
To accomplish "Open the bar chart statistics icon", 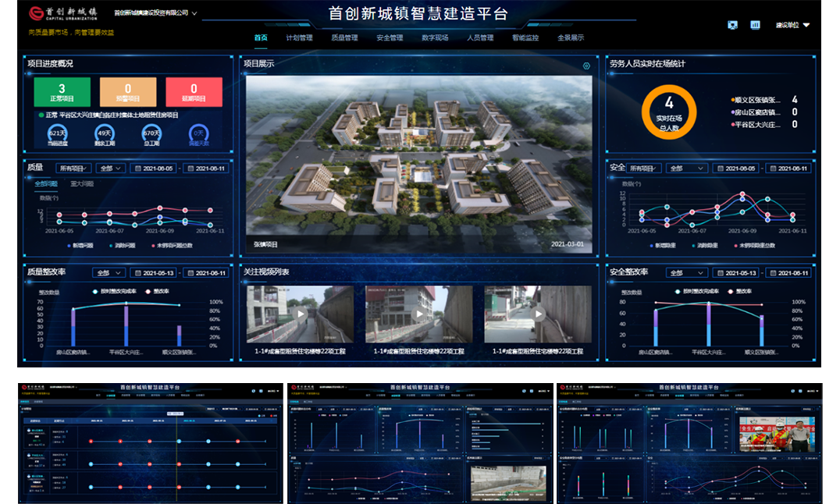I will click(x=755, y=25).
